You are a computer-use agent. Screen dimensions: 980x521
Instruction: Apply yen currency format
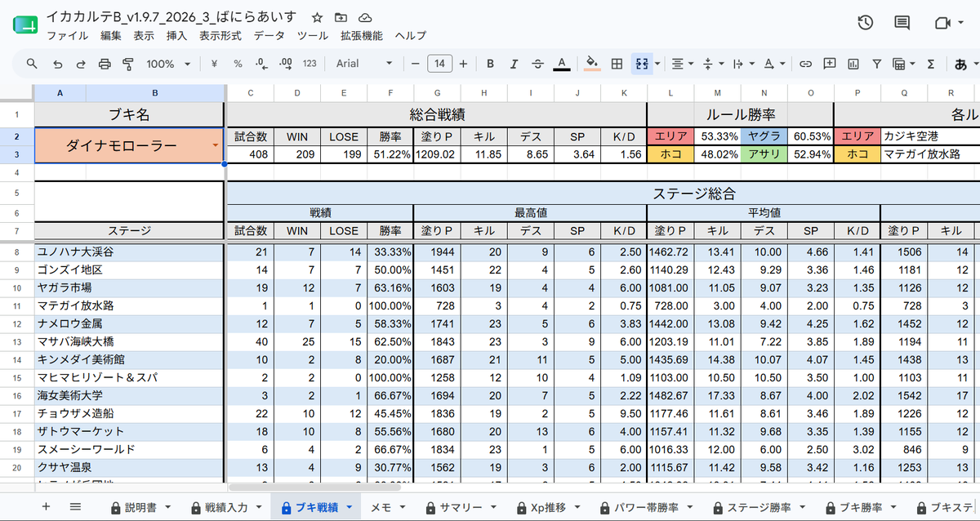(214, 64)
